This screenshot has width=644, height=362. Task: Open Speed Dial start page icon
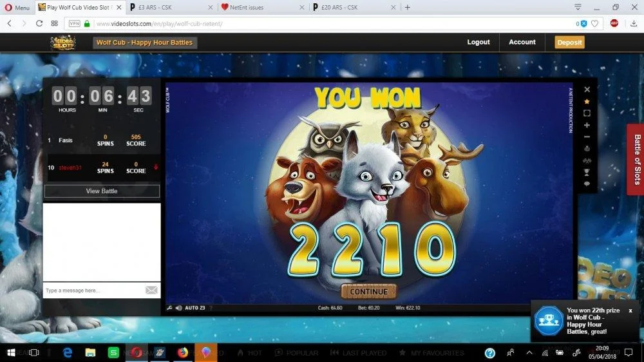click(x=54, y=23)
